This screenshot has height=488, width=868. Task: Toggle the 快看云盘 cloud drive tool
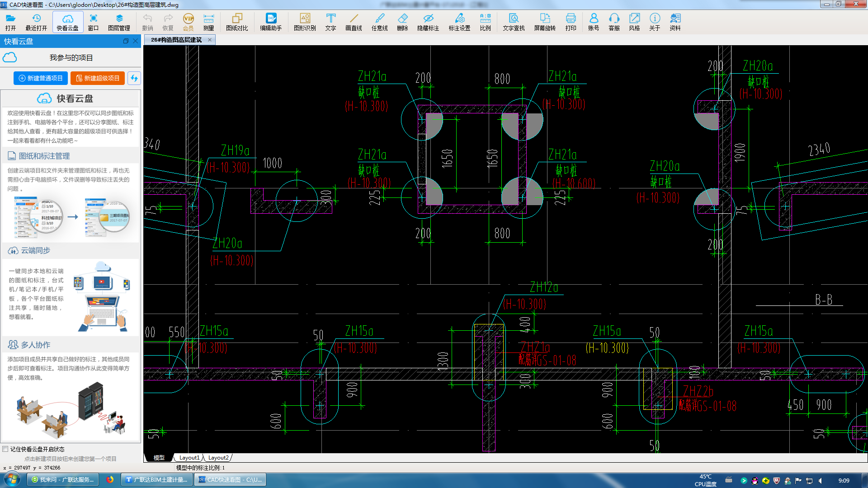click(x=68, y=22)
